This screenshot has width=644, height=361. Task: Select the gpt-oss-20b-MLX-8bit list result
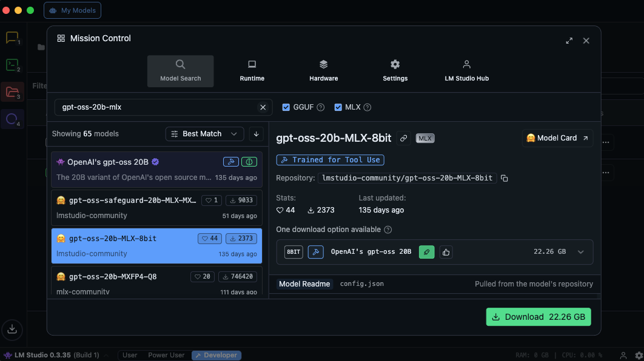pos(157,246)
